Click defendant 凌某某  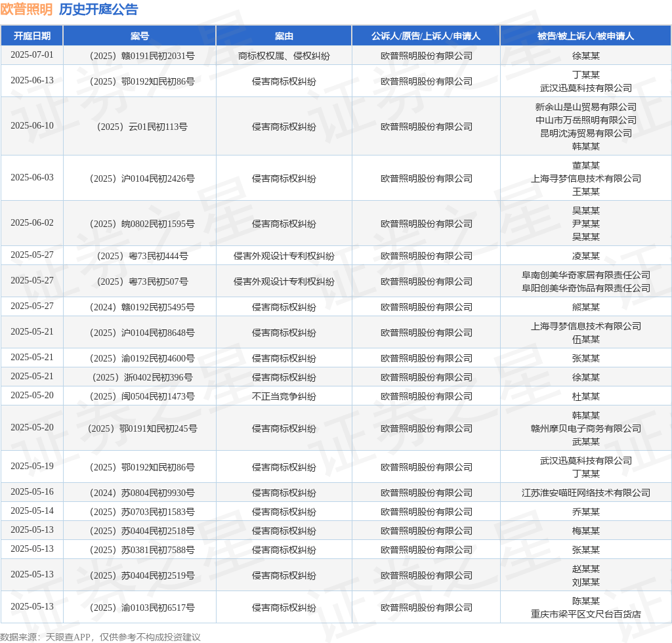tap(585, 256)
